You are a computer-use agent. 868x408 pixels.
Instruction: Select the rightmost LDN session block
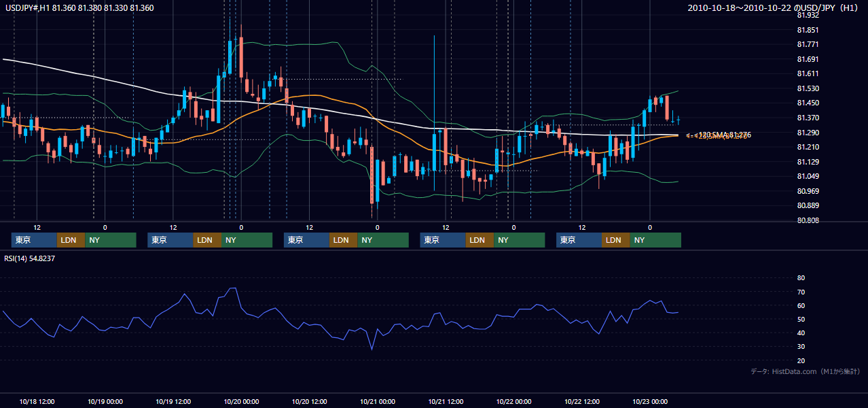point(615,240)
